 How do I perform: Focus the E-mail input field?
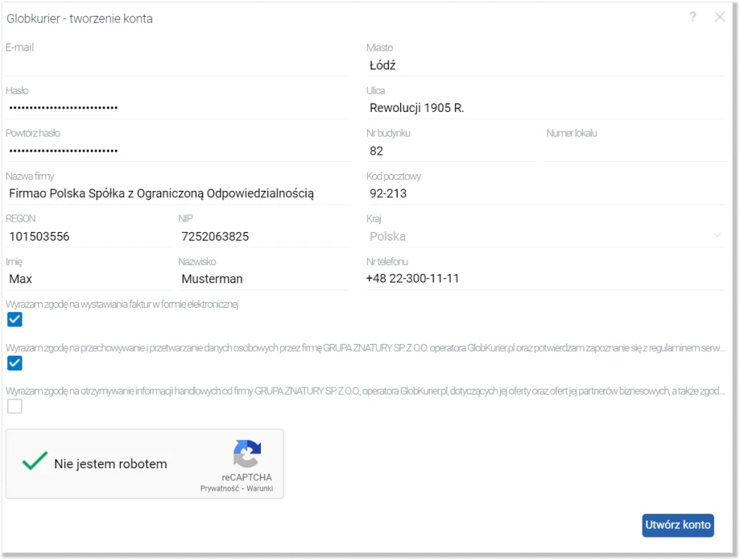[178, 65]
